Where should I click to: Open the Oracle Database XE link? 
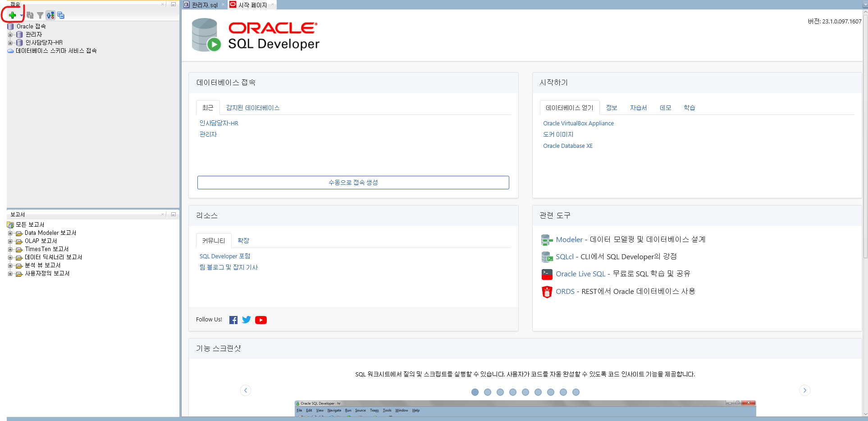568,146
